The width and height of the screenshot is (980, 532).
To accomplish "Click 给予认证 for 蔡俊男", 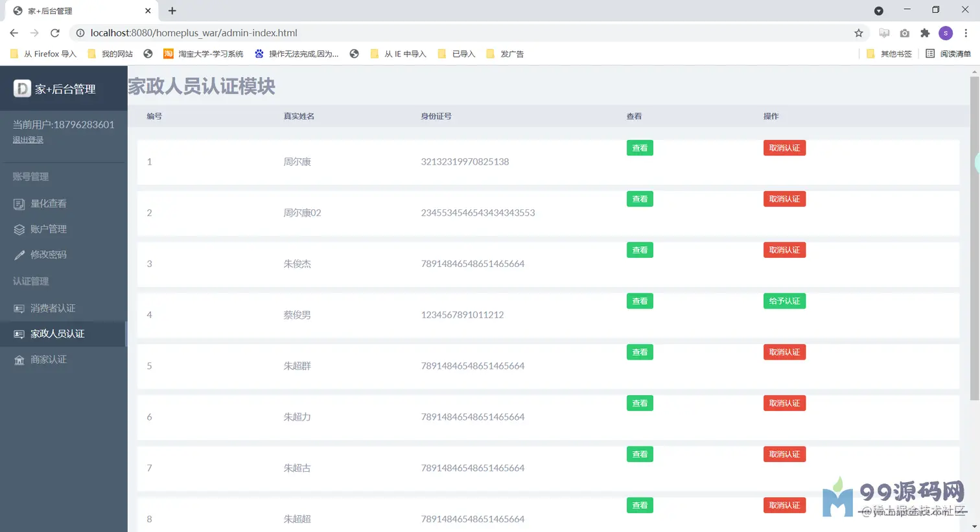I will 784,301.
